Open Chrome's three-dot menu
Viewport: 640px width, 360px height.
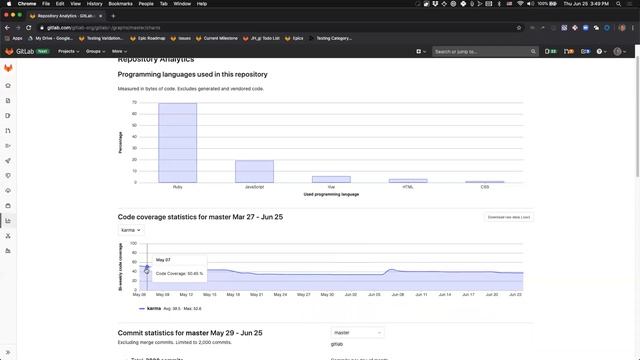[x=633, y=28]
